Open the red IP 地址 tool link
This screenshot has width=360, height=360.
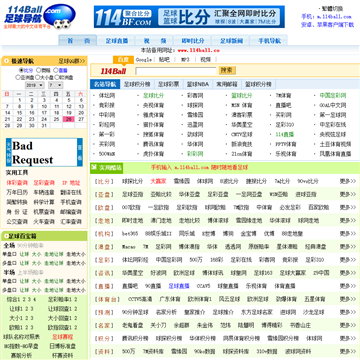71,183
